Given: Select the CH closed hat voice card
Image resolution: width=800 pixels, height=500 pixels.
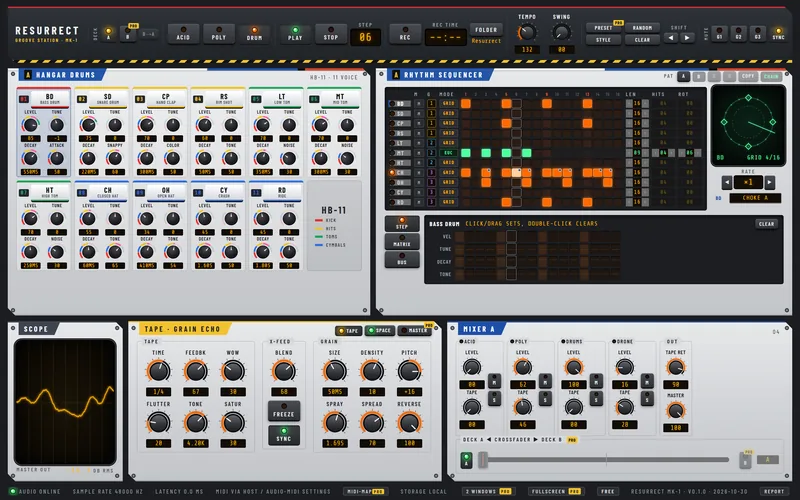Looking at the screenshot, I should tap(102, 226).
